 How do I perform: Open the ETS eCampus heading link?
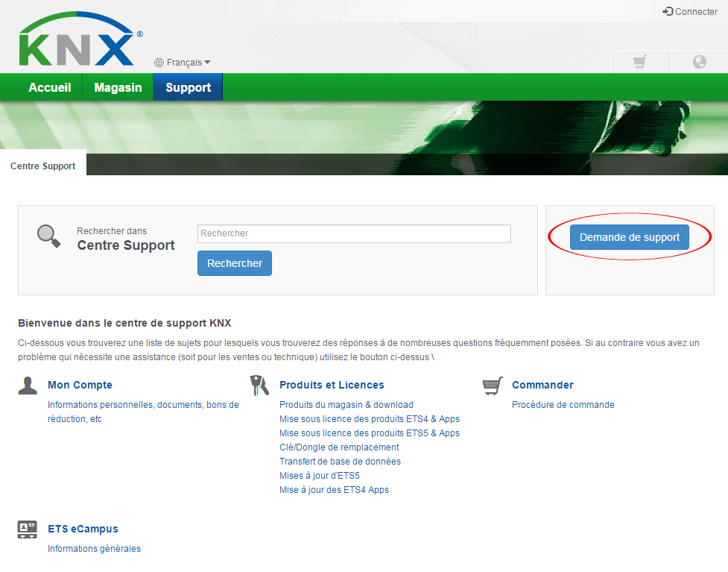coord(83,529)
